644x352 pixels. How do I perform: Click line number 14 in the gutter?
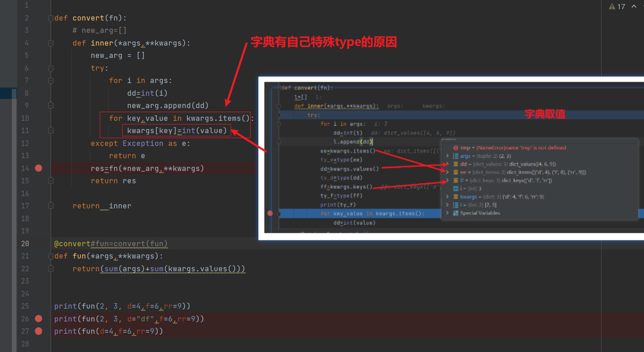pyautogui.click(x=25, y=168)
